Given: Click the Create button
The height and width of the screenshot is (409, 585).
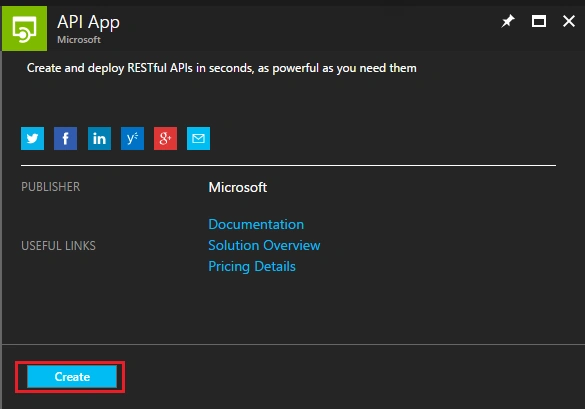Looking at the screenshot, I should tap(72, 377).
